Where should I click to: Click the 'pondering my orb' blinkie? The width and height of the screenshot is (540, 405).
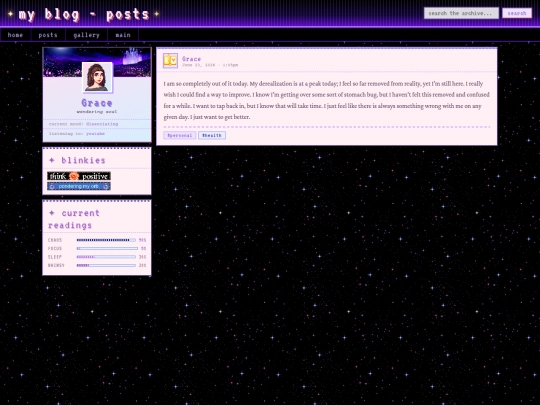[79, 186]
